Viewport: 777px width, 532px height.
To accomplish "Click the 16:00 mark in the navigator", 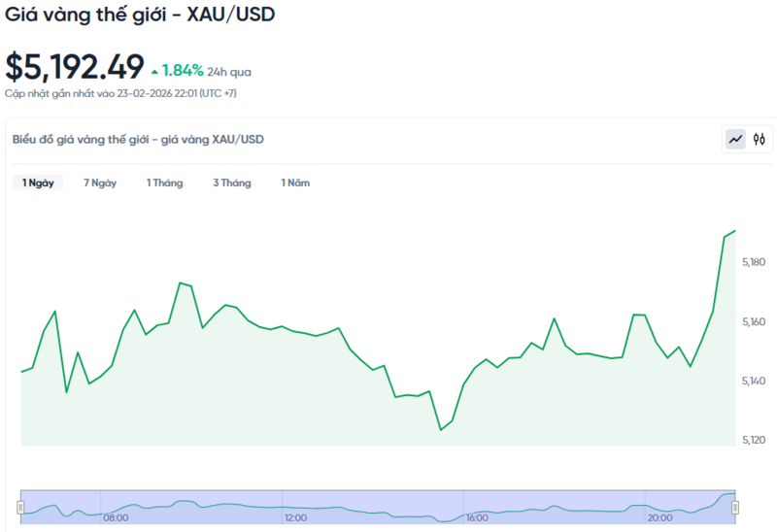I will pyautogui.click(x=477, y=518).
